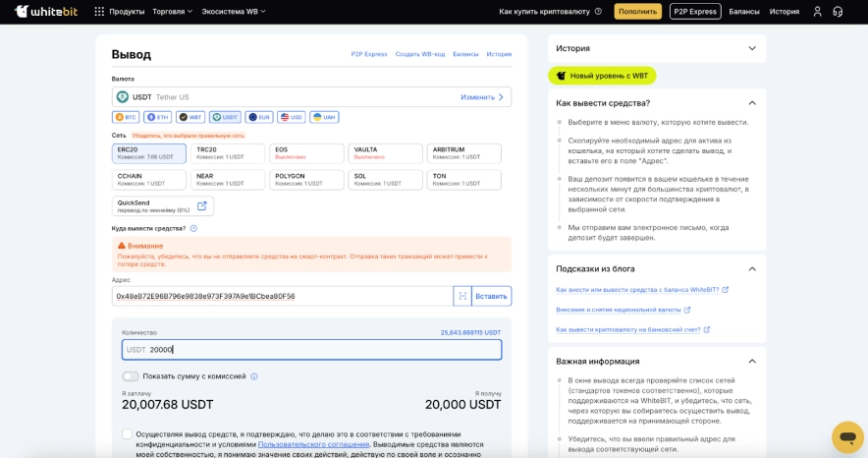Check the user agreement confirmation checkbox

point(127,433)
